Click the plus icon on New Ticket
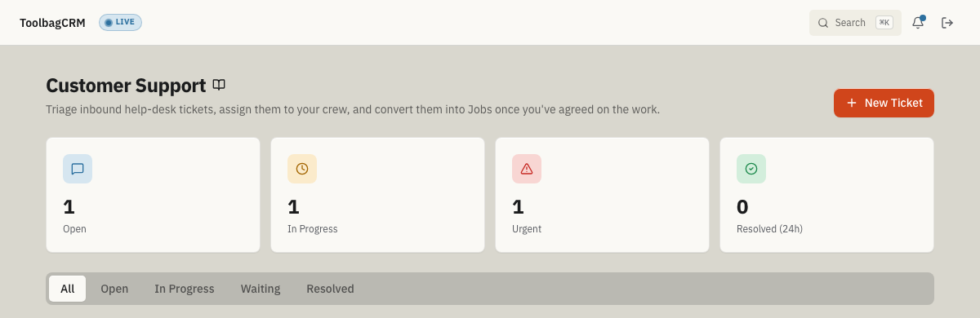The image size is (980, 318). coord(852,103)
